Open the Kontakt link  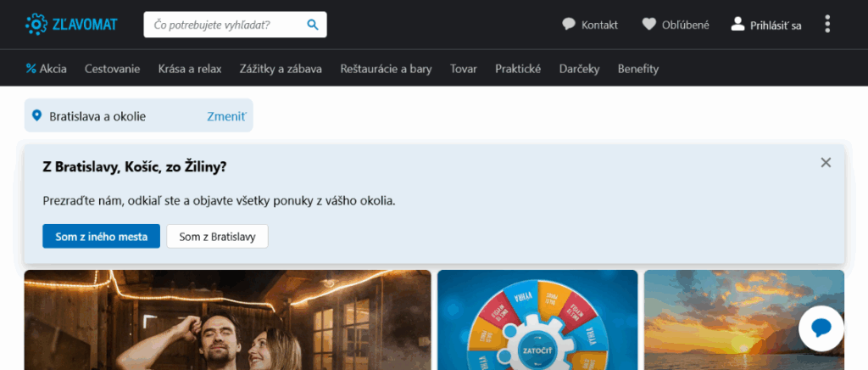[x=599, y=25]
